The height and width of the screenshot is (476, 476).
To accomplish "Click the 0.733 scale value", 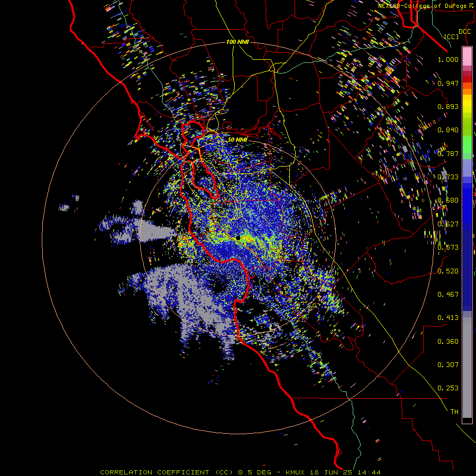I will (448, 177).
